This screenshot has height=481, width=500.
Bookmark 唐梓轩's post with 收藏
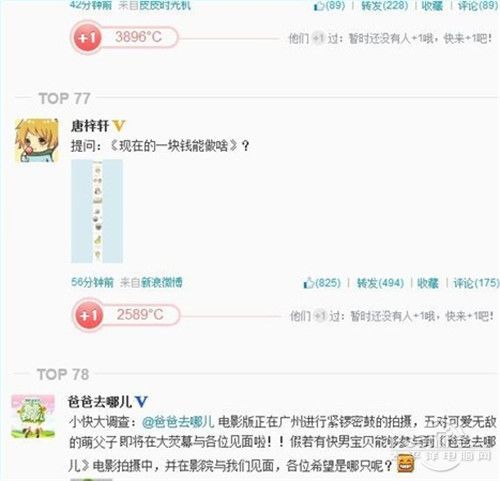(x=428, y=283)
